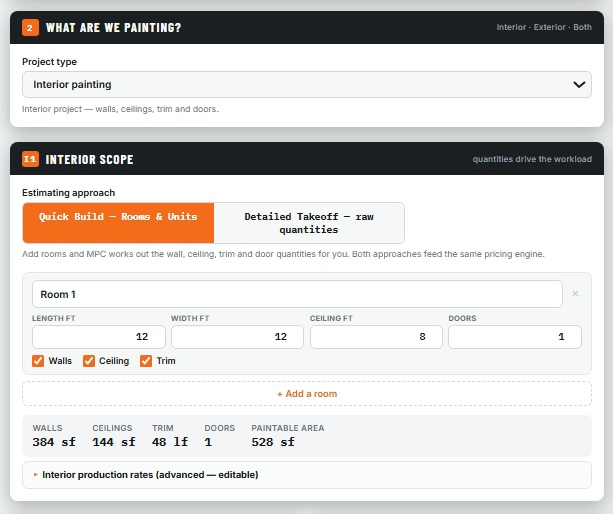
Task: Click the Width ft input field
Action: pos(237,337)
